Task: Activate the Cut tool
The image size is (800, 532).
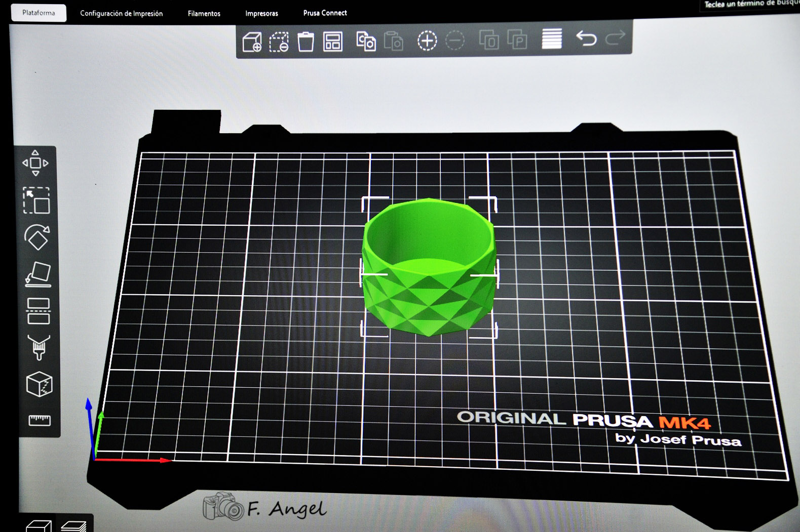Action: (39, 311)
